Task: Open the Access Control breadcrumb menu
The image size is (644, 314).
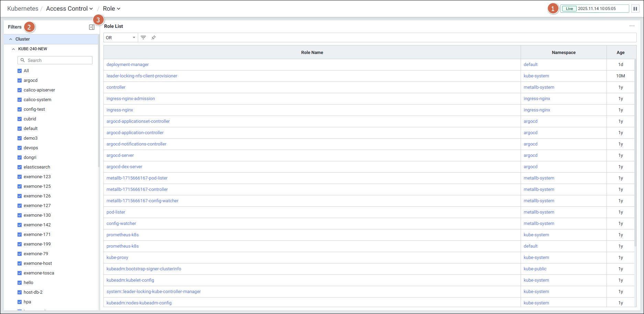Action: pos(69,9)
